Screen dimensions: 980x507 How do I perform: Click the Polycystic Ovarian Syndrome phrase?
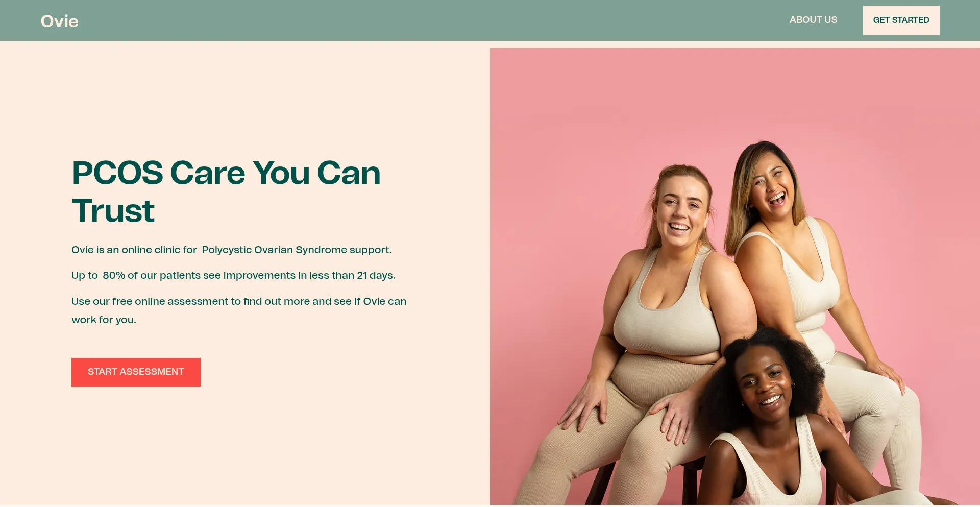[x=274, y=250]
